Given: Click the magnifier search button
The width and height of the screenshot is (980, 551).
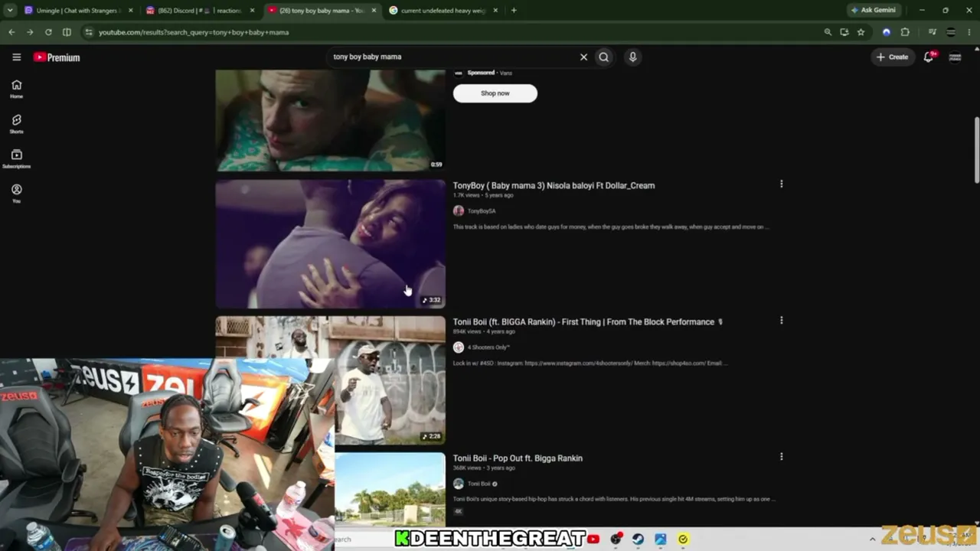Looking at the screenshot, I should 604,57.
